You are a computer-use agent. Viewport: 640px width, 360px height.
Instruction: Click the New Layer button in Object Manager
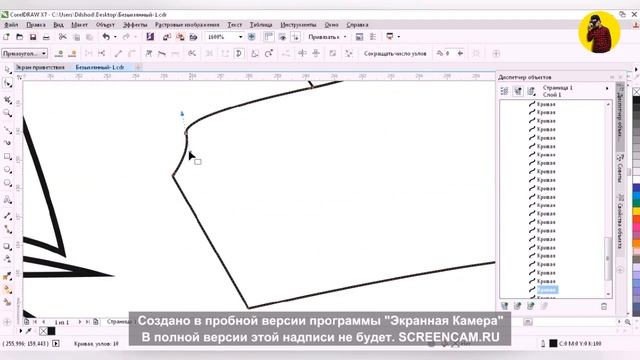[505, 306]
